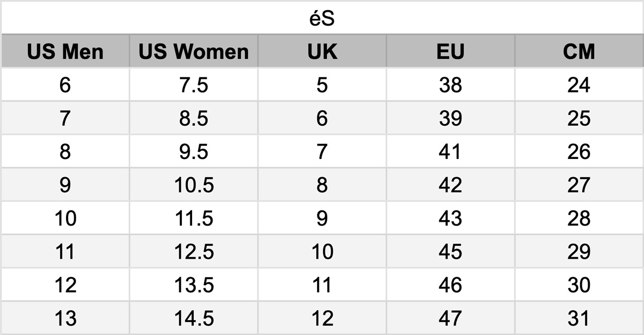Select the EU size 38 cell

pos(450,85)
